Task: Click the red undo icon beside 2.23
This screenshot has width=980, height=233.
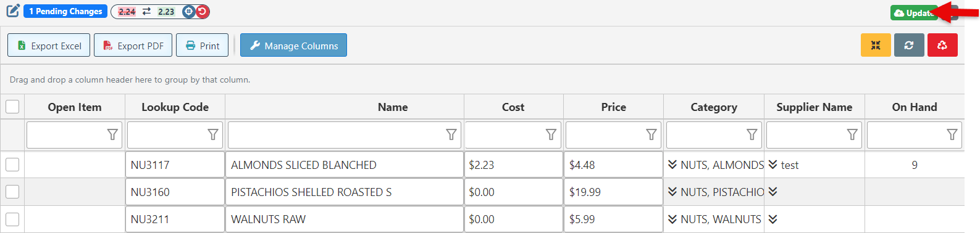Action: [203, 11]
